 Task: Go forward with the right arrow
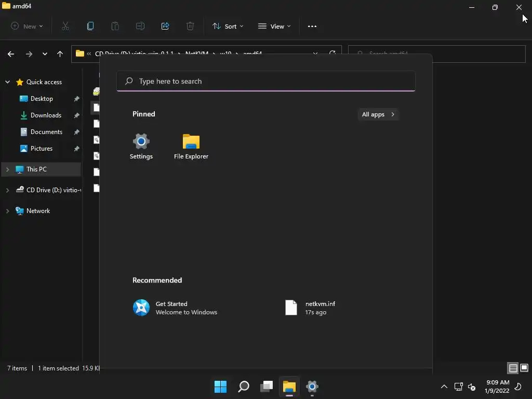[x=29, y=54]
